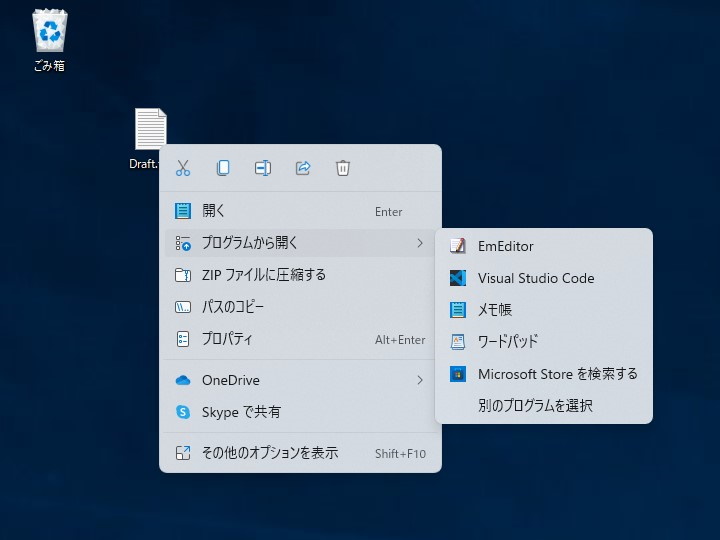The height and width of the screenshot is (540, 720).
Task: Open file with Visual Studio Code
Action: coord(544,278)
